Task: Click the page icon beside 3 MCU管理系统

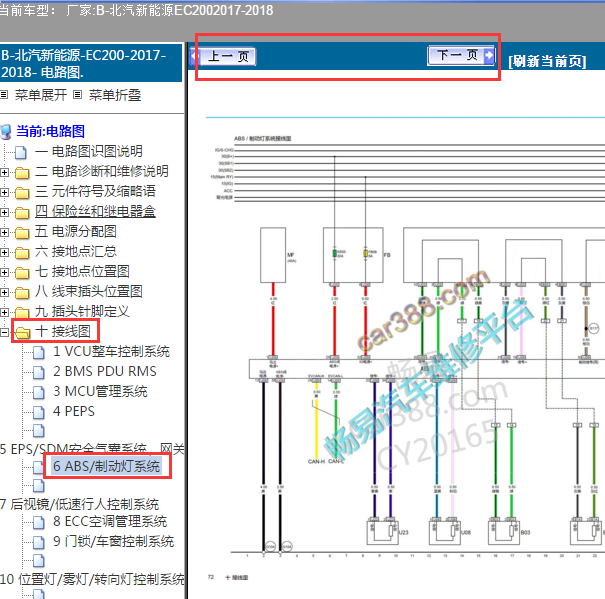Action: pyautogui.click(x=39, y=393)
